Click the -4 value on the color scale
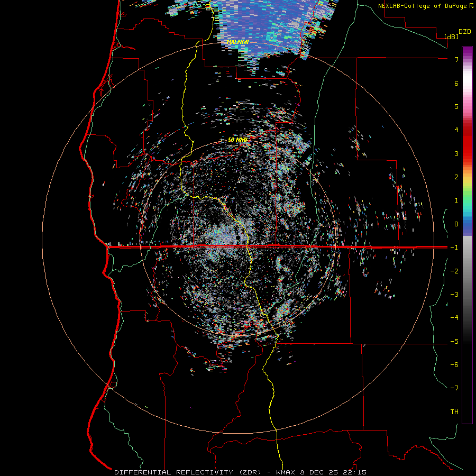476x476 pixels. point(454,318)
